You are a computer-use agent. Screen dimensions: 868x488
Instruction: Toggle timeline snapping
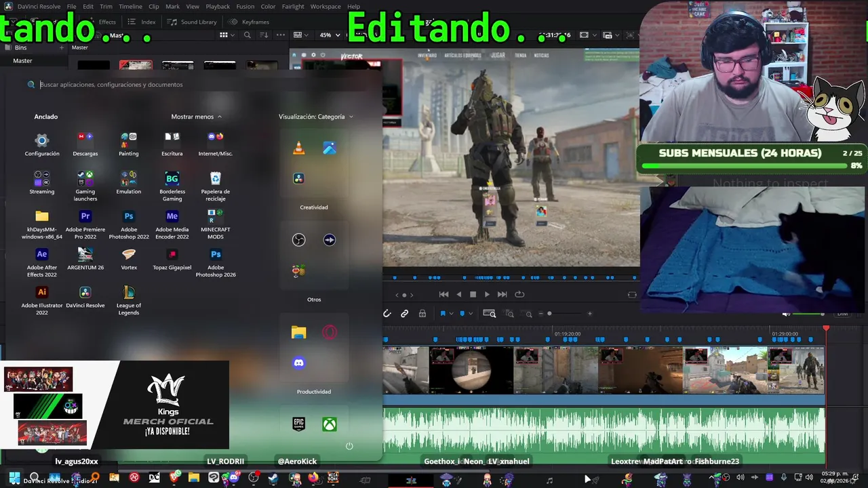[x=387, y=314]
